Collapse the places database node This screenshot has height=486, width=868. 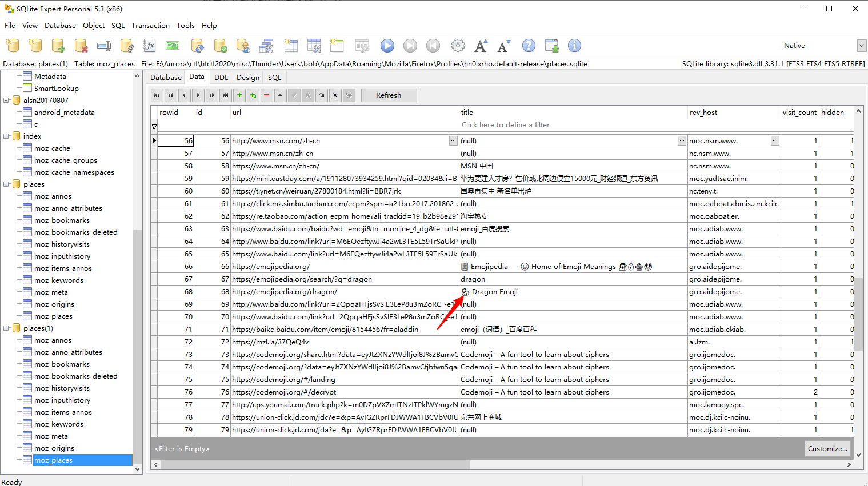click(x=6, y=184)
